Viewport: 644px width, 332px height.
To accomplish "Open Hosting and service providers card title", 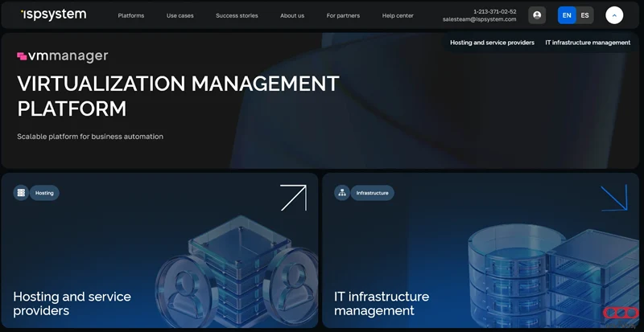I will (72, 303).
